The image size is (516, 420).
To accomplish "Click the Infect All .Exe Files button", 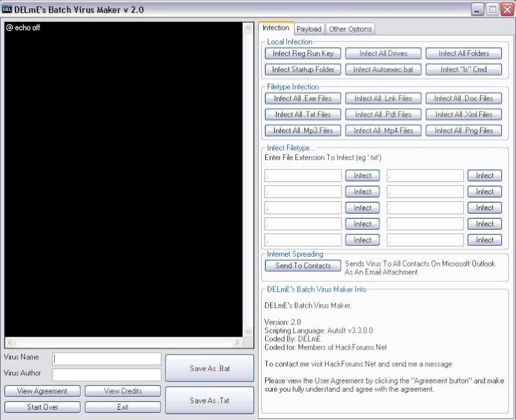I will [303, 99].
